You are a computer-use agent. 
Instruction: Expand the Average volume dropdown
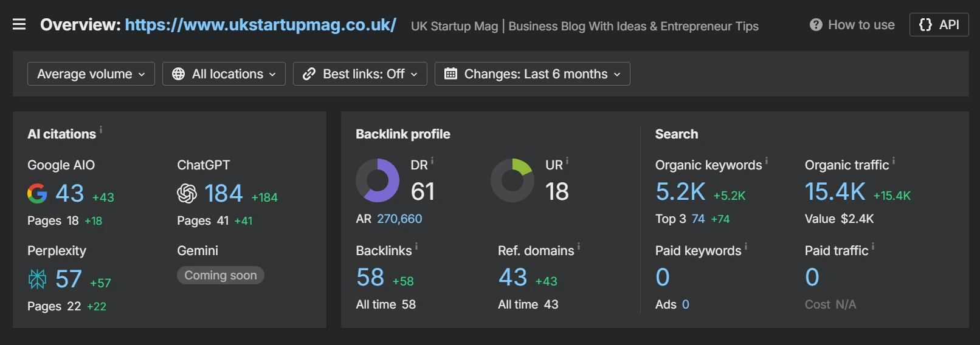pos(91,74)
